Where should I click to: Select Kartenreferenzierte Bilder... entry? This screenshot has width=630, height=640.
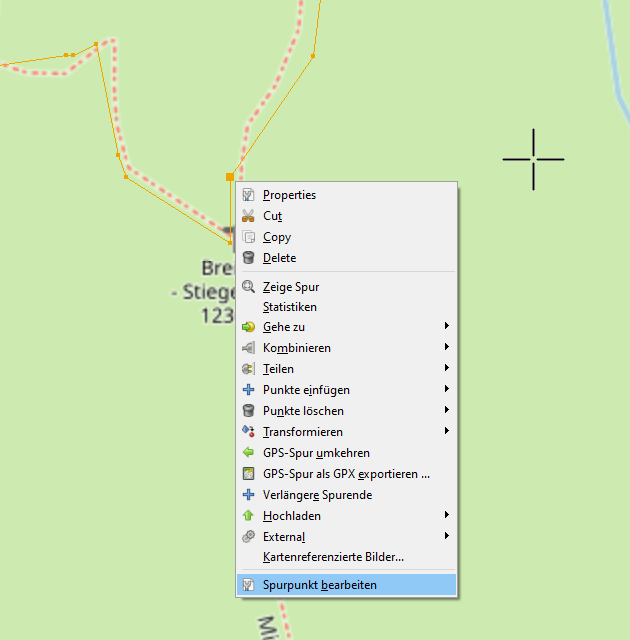[x=346, y=557]
